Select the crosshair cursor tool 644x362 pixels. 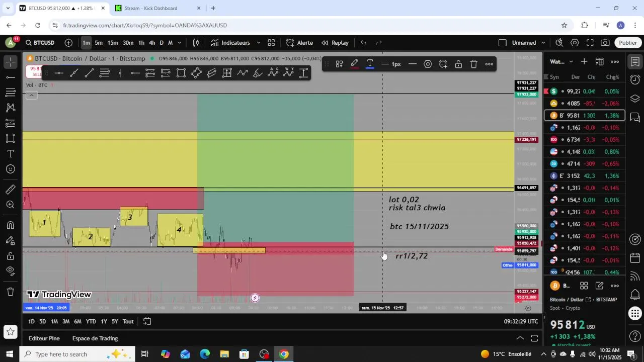tap(11, 62)
